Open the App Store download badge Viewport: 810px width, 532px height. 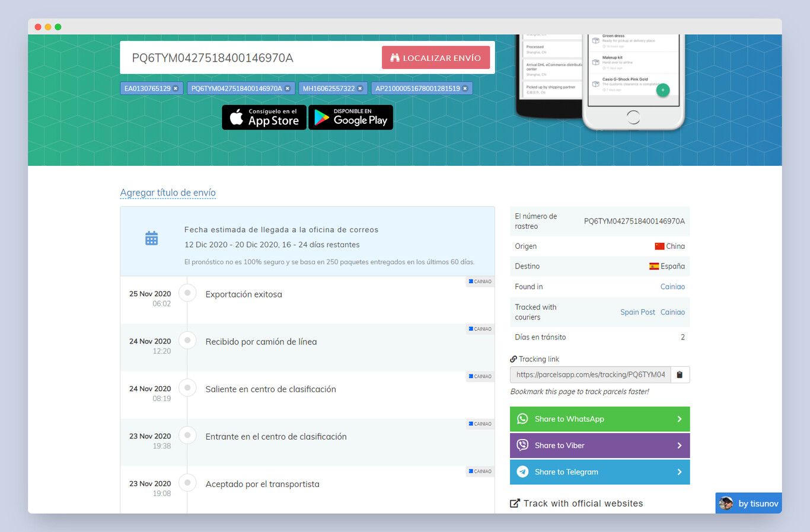point(264,117)
